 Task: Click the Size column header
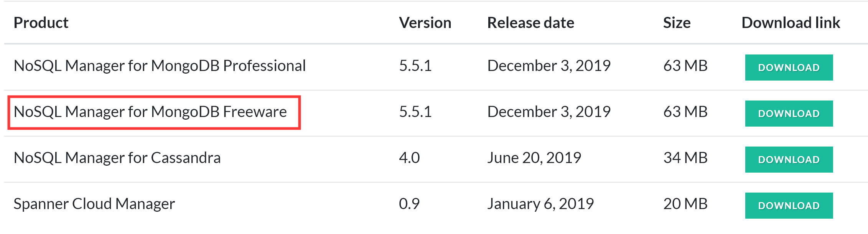(676, 23)
